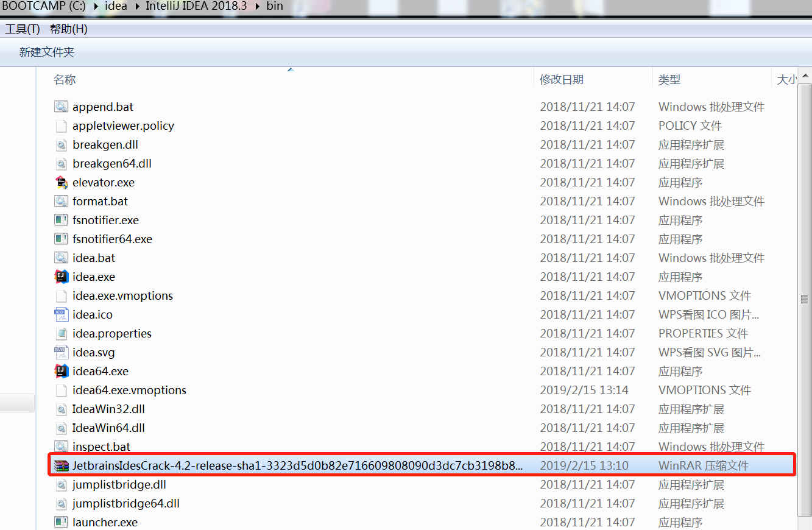Select the file name idea64.exe.vmoptions
Viewport: 812px width, 530px height.
(129, 390)
